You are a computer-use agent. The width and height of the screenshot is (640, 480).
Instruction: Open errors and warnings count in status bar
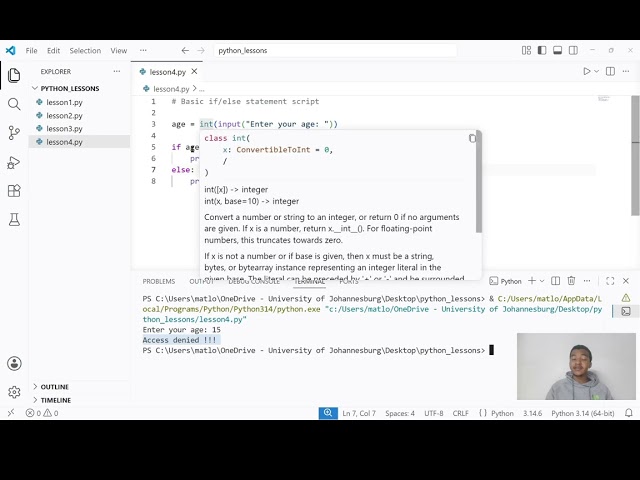(x=42, y=413)
